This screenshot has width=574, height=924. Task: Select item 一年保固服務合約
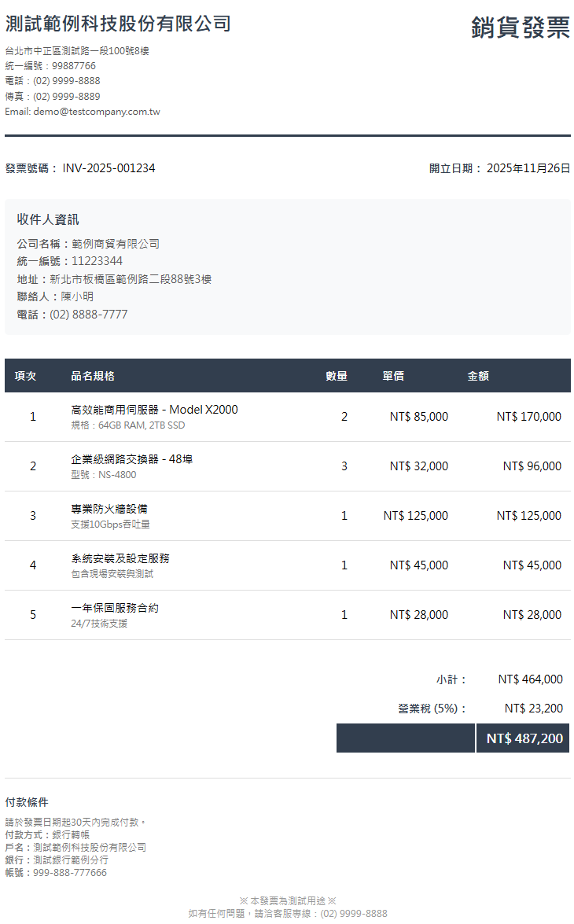[x=114, y=608]
